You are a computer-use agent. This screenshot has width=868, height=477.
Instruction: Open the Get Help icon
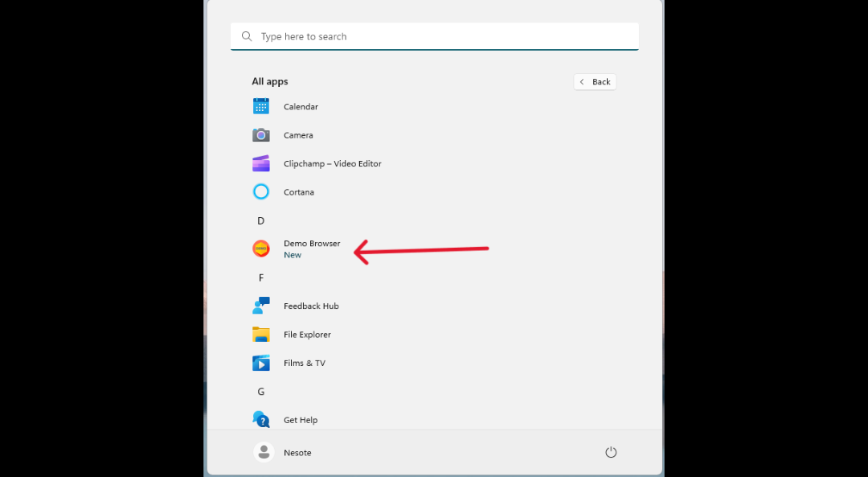click(x=260, y=419)
